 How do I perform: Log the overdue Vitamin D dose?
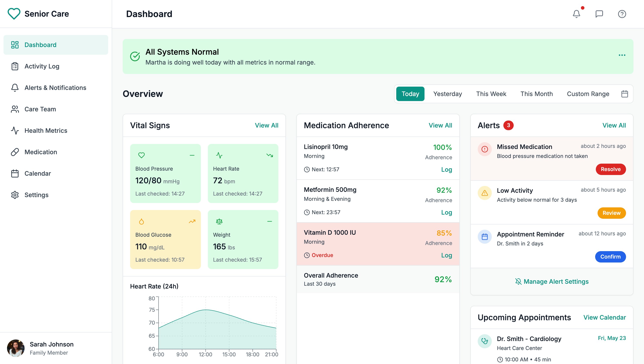click(446, 255)
